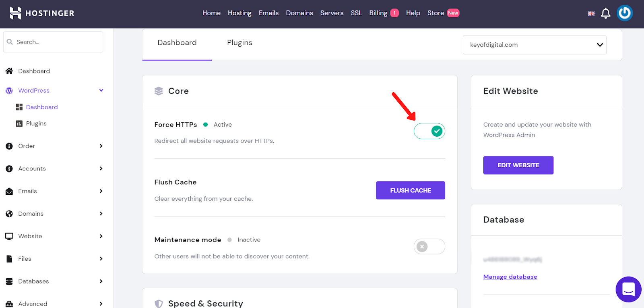The width and height of the screenshot is (644, 308).
Task: Switch to the Plugins tab
Action: [239, 43]
